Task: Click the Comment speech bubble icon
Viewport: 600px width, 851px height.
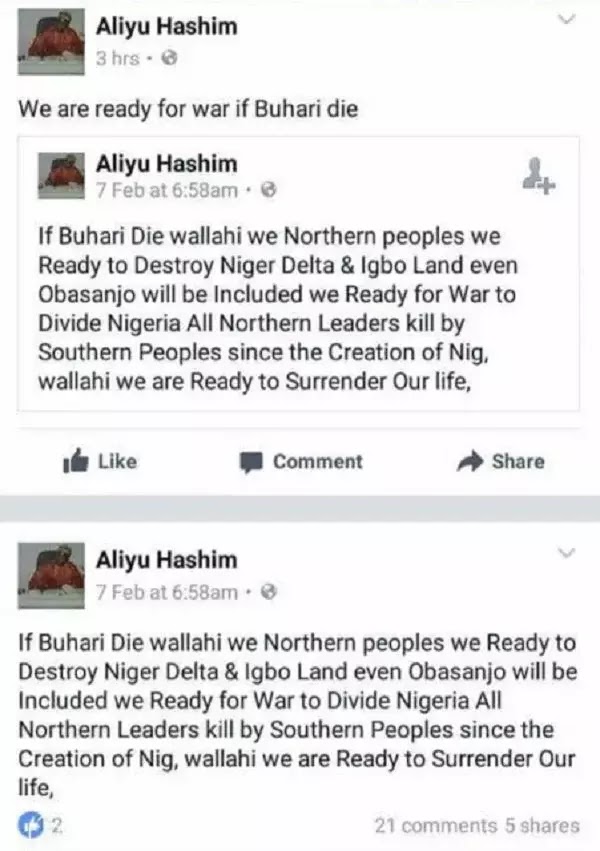Action: pyautogui.click(x=252, y=462)
